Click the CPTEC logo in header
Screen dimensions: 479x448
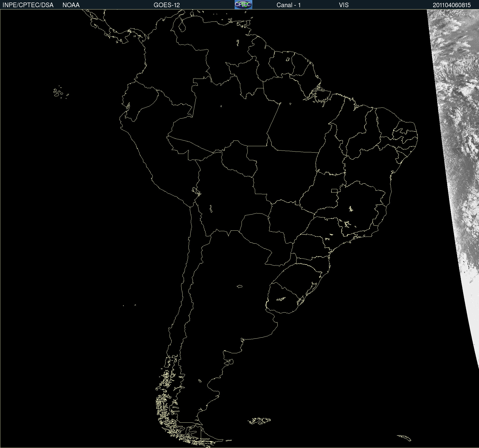click(x=243, y=5)
